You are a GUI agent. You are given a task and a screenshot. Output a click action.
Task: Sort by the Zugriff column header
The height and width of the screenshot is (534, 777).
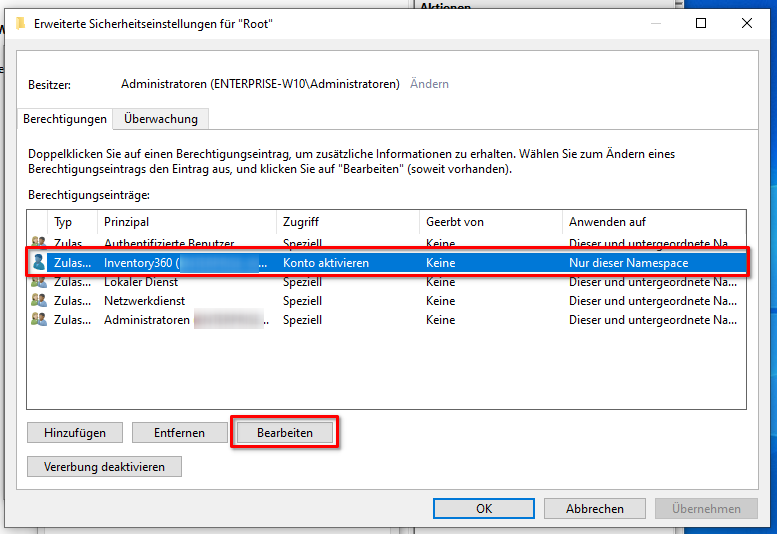pos(346,222)
